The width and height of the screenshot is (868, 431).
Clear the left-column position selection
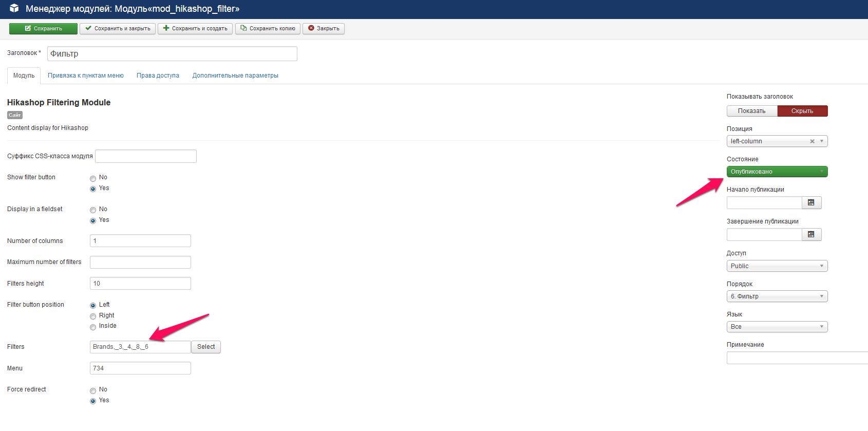tap(812, 141)
